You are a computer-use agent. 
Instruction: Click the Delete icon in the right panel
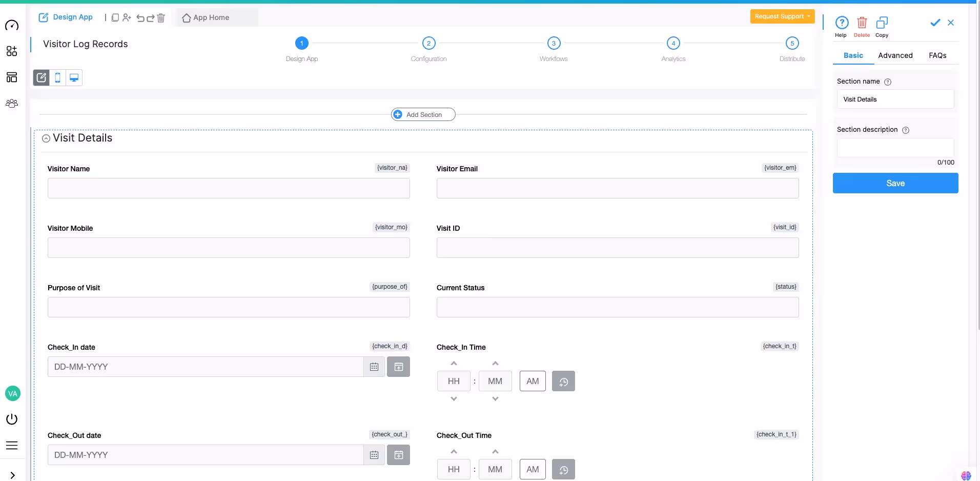pos(862,23)
